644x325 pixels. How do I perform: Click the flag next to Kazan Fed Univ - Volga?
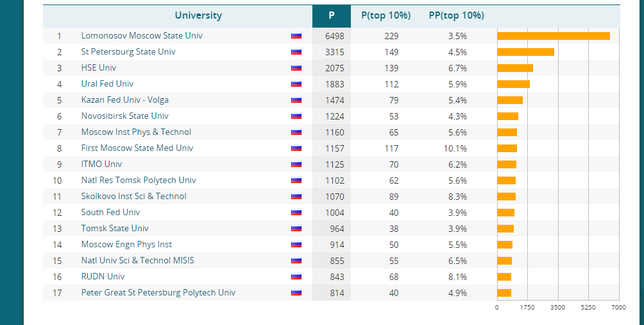(296, 100)
